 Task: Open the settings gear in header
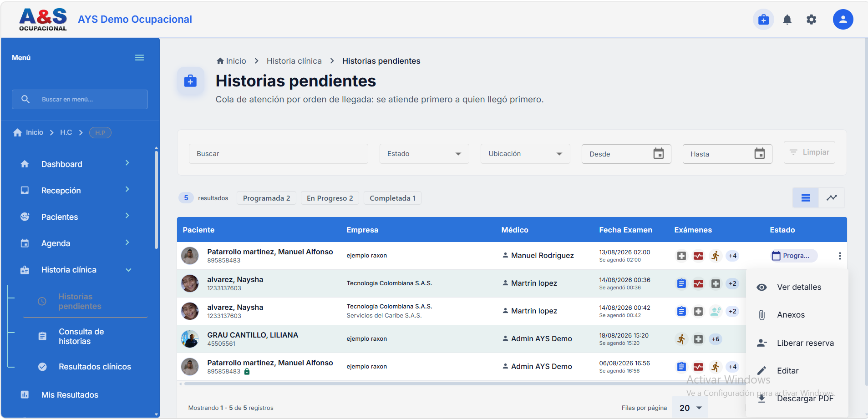(811, 20)
